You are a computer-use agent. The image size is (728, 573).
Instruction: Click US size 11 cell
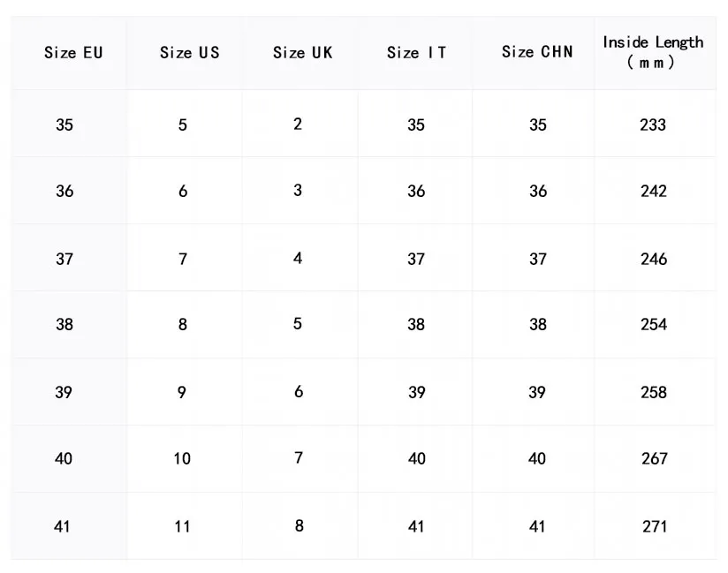pyautogui.click(x=182, y=526)
